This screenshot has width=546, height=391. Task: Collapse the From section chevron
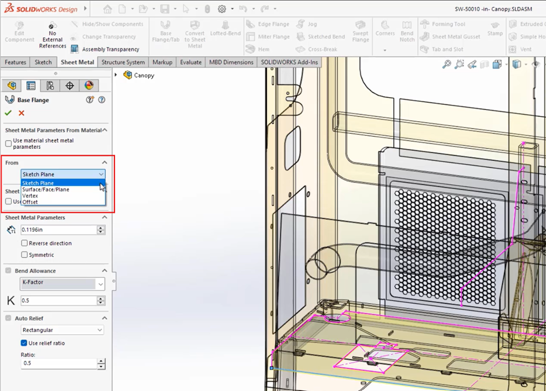point(104,163)
